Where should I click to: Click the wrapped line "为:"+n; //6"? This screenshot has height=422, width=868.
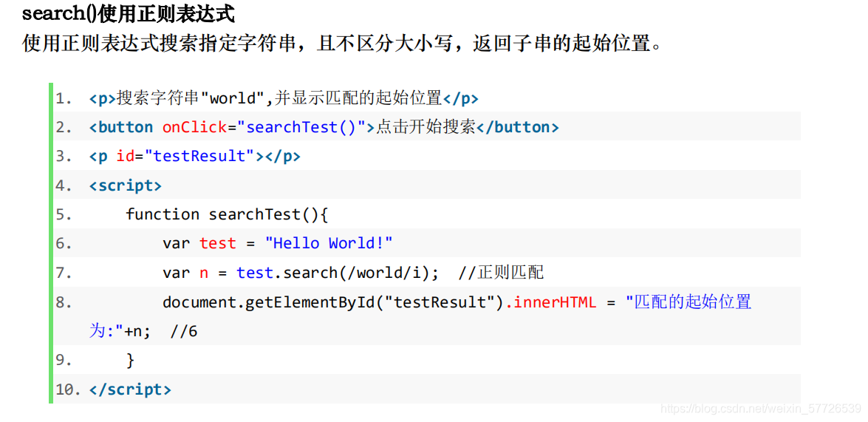coord(143,331)
